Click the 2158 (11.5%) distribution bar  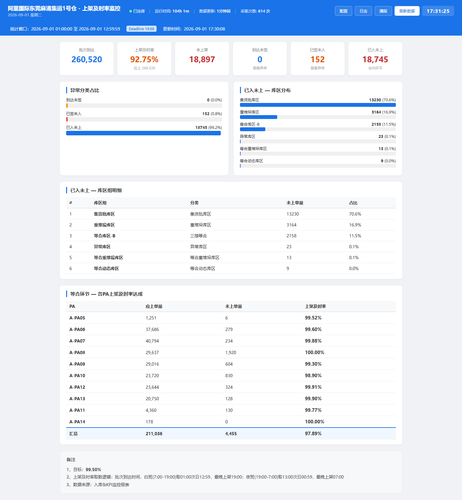252,129
